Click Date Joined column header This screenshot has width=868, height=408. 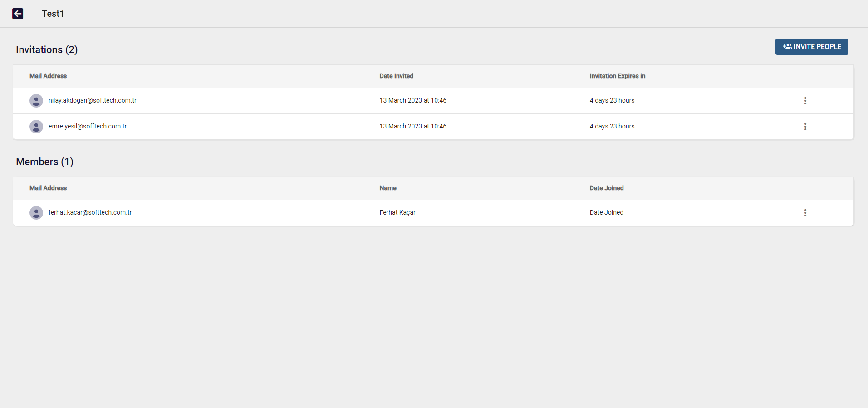(x=606, y=188)
